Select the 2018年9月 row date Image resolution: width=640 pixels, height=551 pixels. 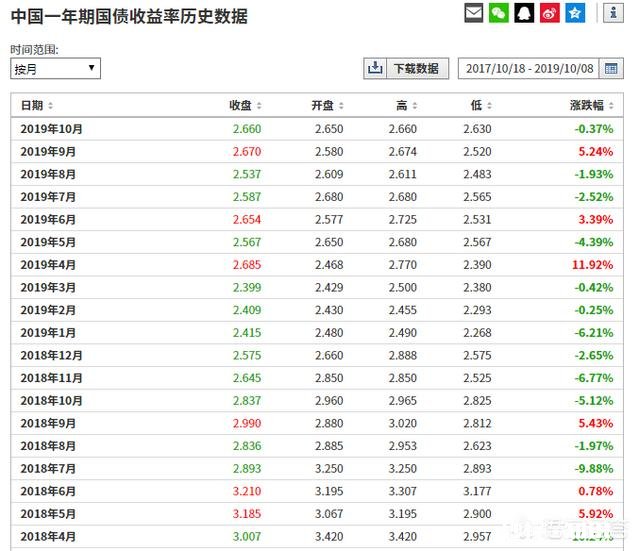48,424
